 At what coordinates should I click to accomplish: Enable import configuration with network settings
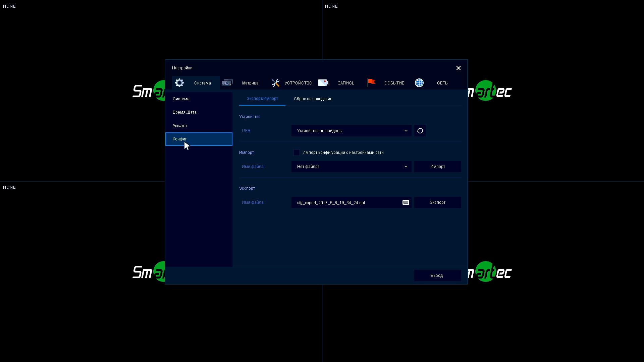coord(297,153)
